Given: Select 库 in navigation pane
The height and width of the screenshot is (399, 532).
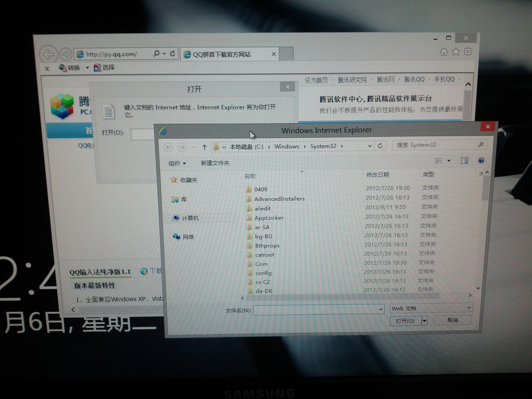Looking at the screenshot, I should pyautogui.click(x=179, y=199).
